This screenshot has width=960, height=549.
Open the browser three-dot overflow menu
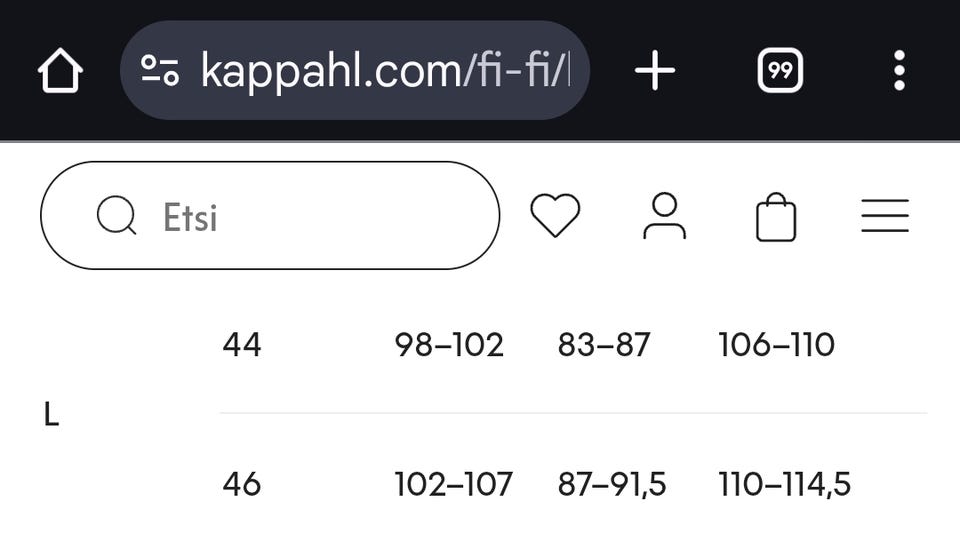click(x=899, y=71)
